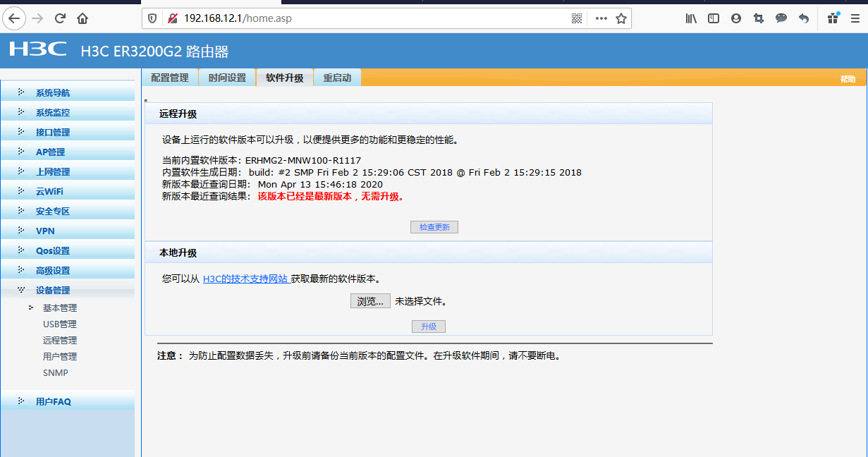Screen dimensions: 868x457
Task: Click the chat bubble toolbar icon
Action: [781, 18]
